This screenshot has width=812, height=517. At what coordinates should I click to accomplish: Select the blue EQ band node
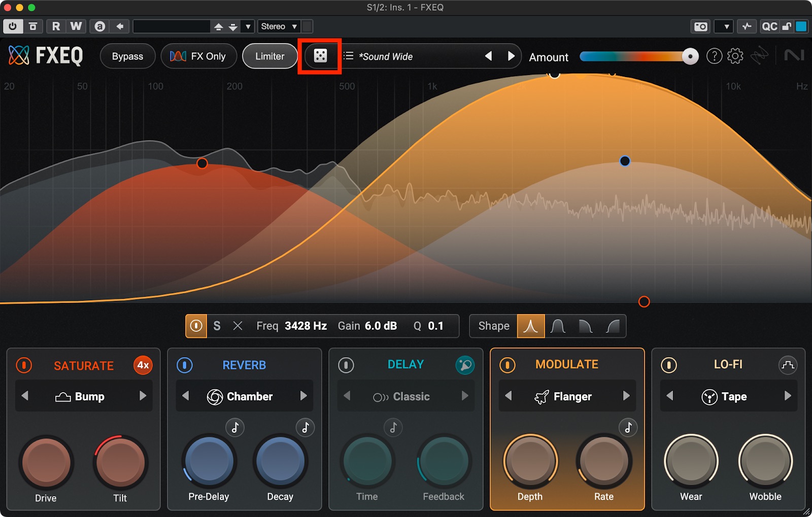625,161
